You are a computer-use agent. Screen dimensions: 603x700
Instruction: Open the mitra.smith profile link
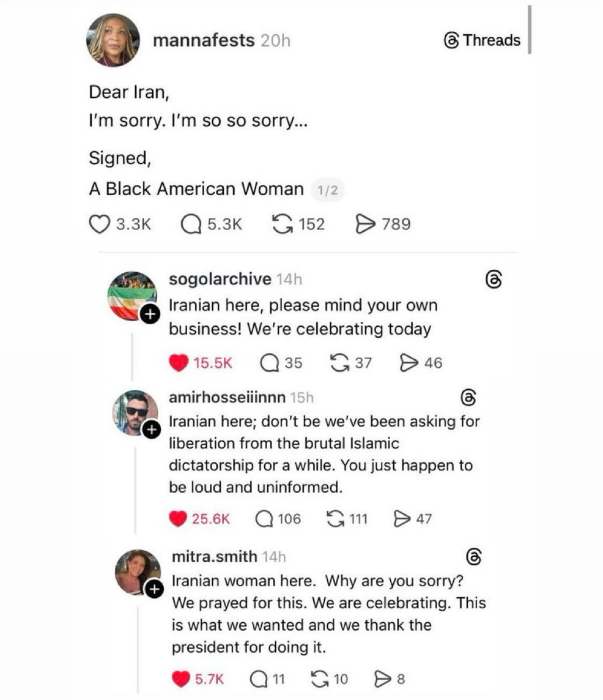coord(214,556)
